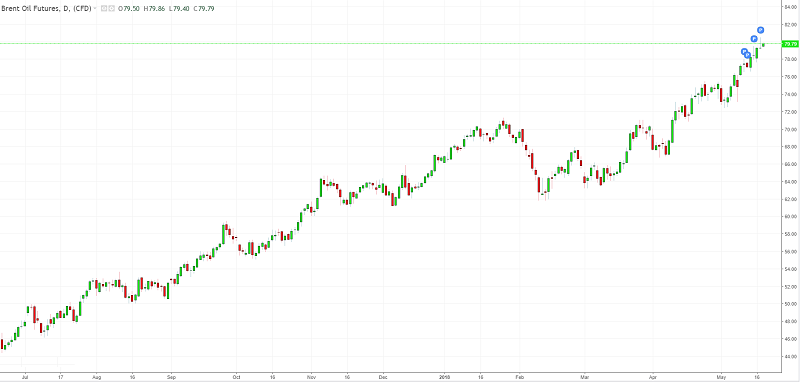Click the Sep label on the time axis

pos(171,378)
